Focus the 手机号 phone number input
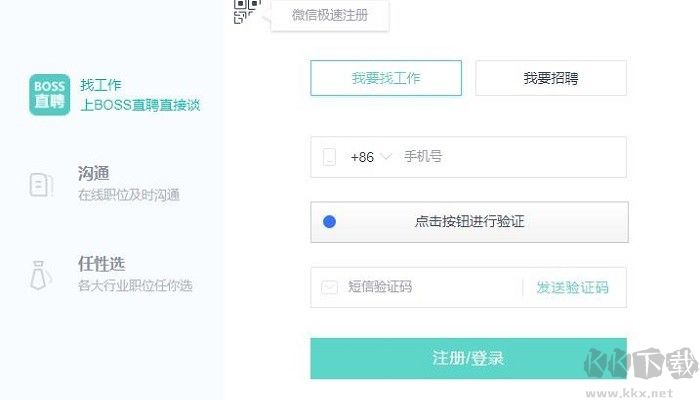Image resolution: width=700 pixels, height=400 pixels. (x=510, y=157)
